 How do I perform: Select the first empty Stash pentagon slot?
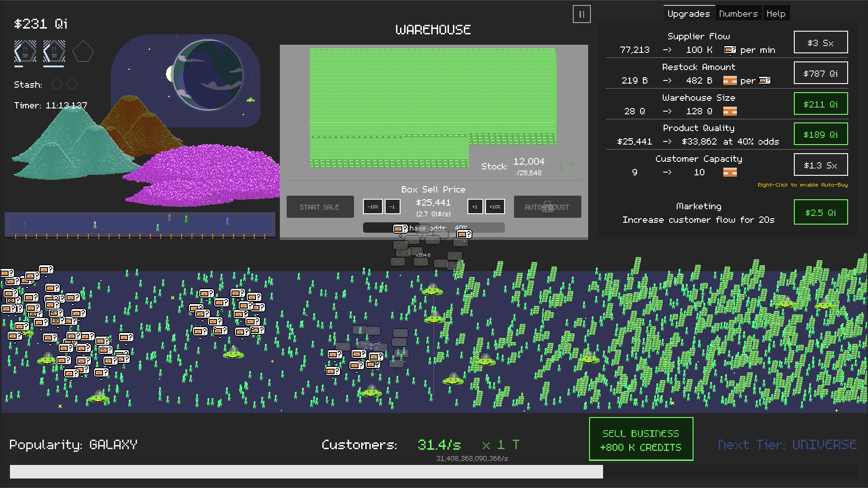pos(57,84)
